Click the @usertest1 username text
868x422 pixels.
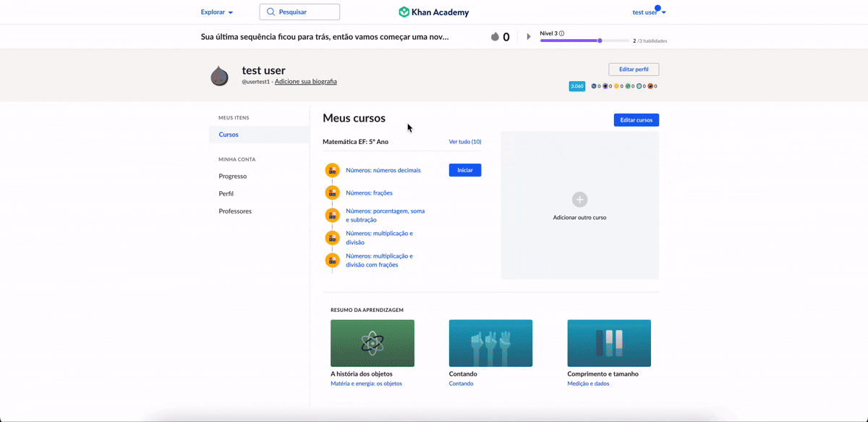point(255,82)
